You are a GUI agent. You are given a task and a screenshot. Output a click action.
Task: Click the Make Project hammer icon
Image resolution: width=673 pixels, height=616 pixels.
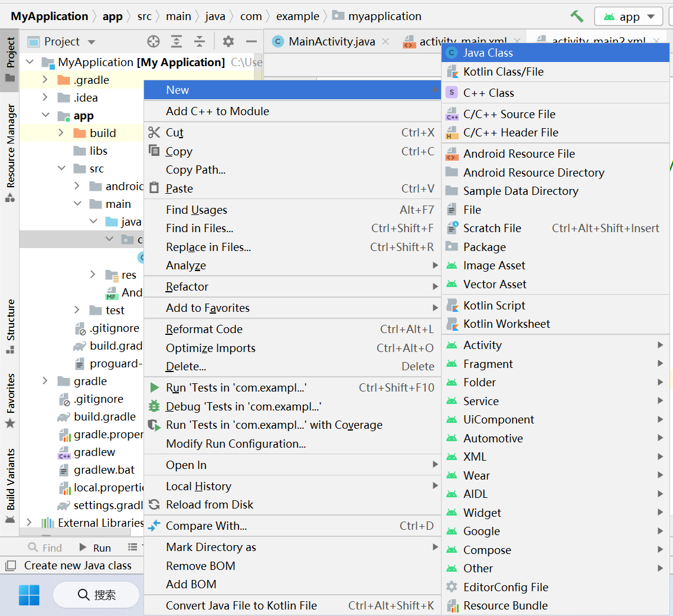[x=576, y=17]
